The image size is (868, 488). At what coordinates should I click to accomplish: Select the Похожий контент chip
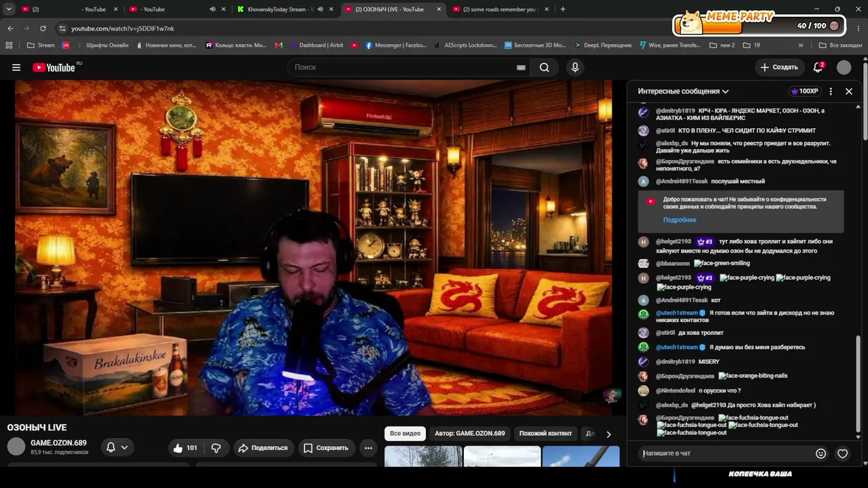coord(545,433)
